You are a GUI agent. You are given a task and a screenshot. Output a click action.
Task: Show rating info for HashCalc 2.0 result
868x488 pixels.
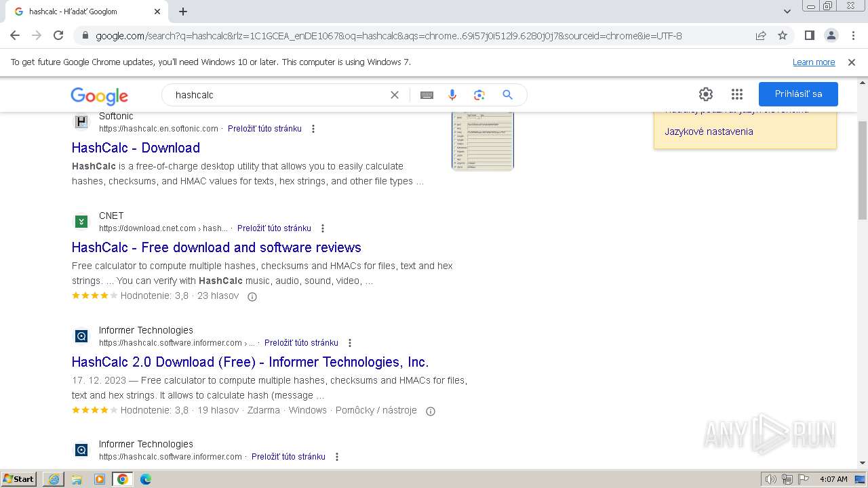430,411
